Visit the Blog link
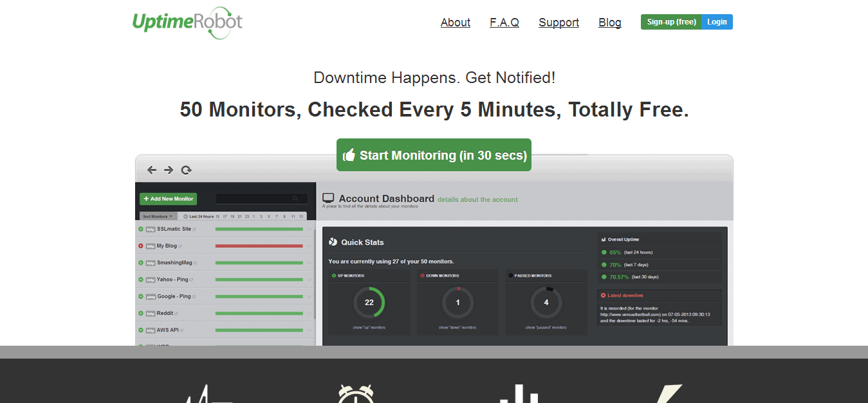This screenshot has width=868, height=403. tap(610, 23)
